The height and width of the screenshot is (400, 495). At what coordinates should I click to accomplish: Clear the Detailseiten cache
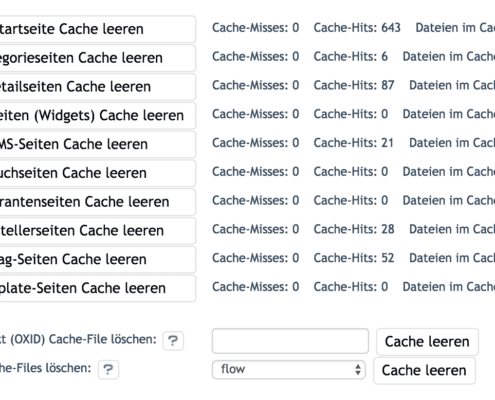(x=97, y=87)
